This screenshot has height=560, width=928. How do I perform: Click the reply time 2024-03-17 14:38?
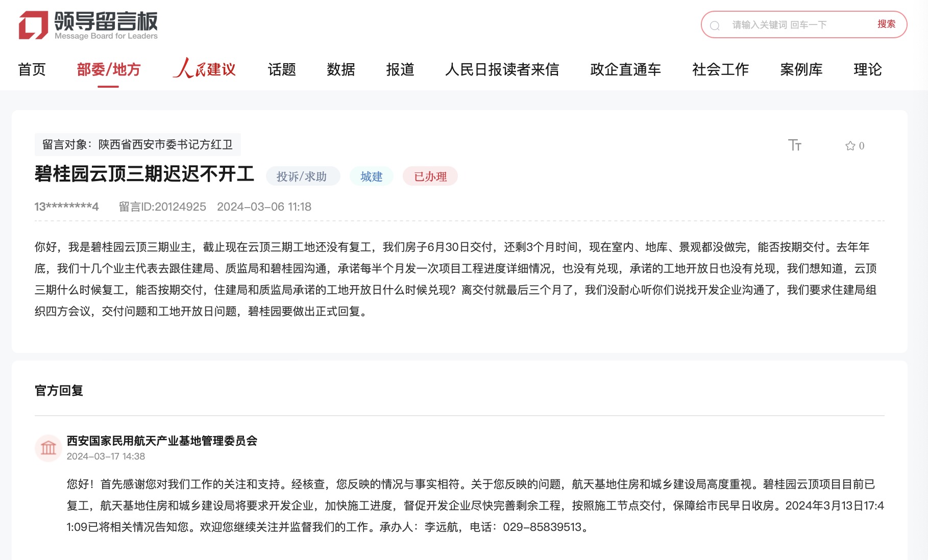click(106, 456)
